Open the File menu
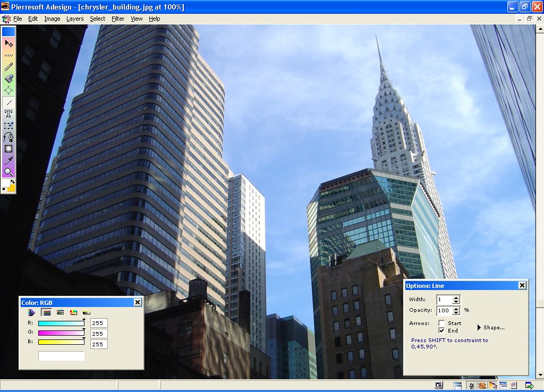The width and height of the screenshot is (544, 392). pyautogui.click(x=18, y=19)
